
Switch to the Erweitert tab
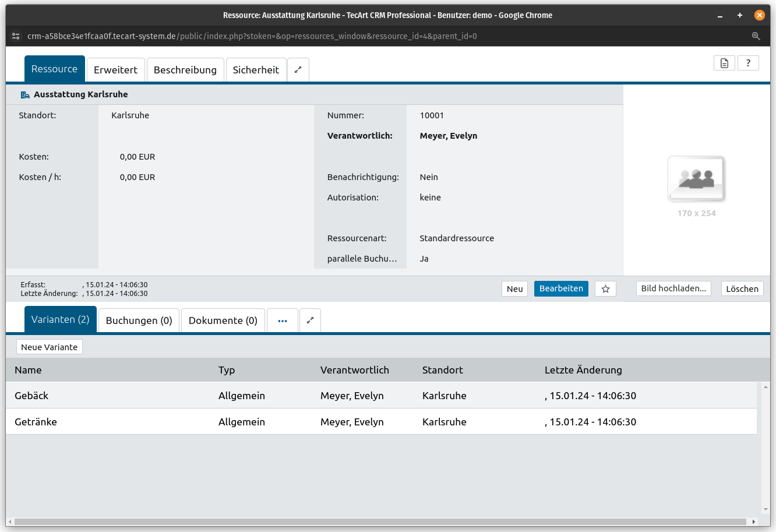pos(115,70)
